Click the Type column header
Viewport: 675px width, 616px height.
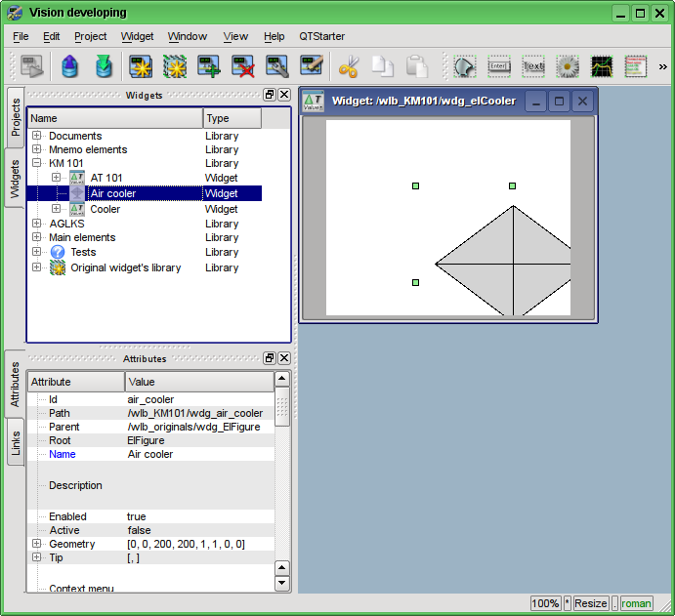pos(232,118)
